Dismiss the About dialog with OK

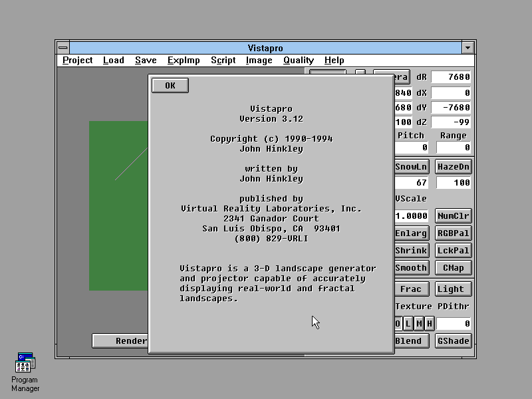[170, 85]
